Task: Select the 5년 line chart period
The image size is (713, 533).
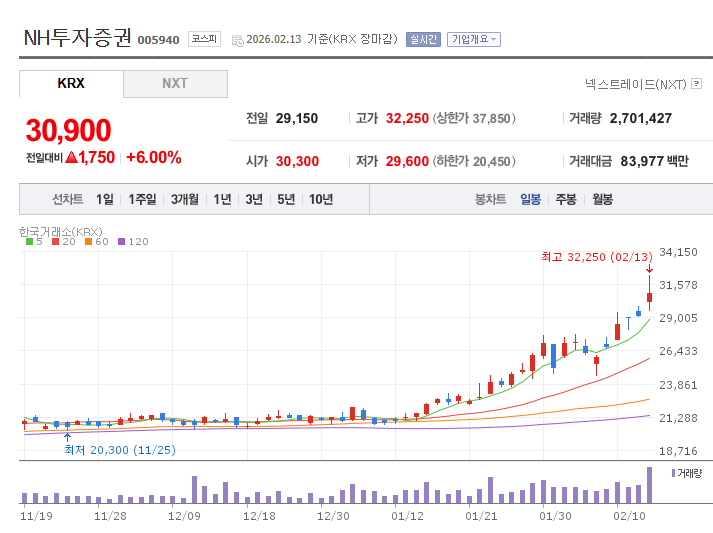Action: [286, 199]
